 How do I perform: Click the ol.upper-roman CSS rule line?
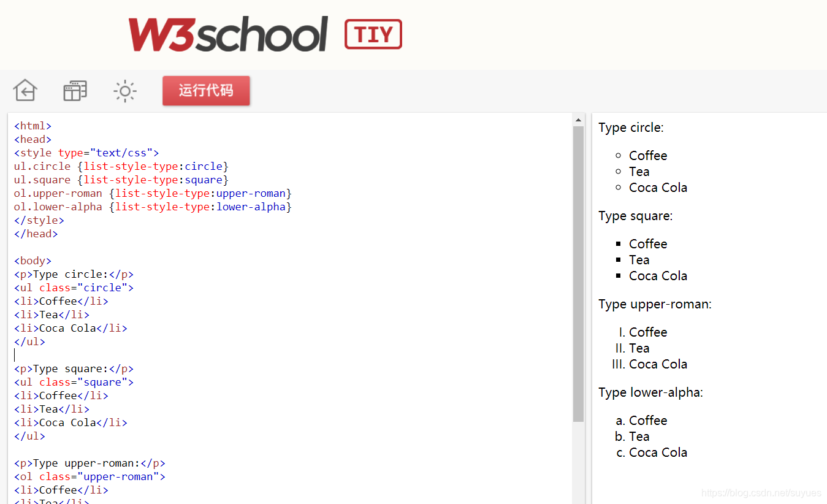153,193
